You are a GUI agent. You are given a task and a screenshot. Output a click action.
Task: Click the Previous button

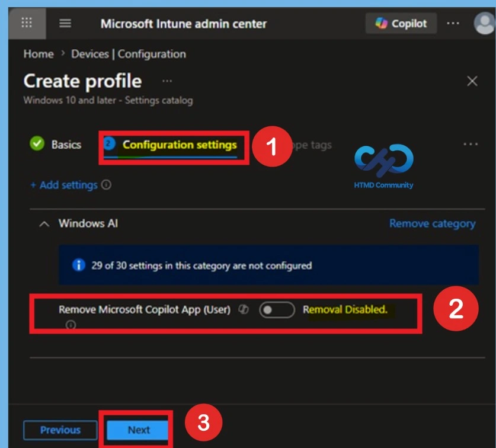click(60, 430)
